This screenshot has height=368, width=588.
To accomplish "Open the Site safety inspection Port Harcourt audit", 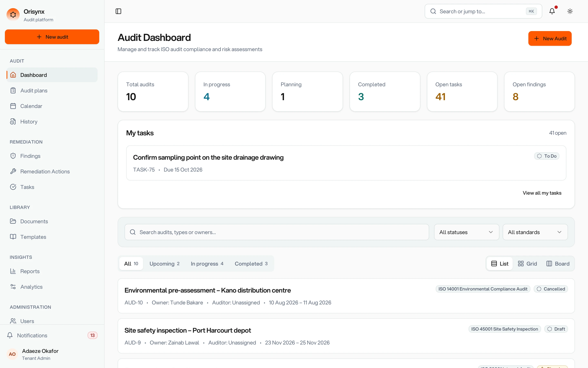I will pos(346,336).
